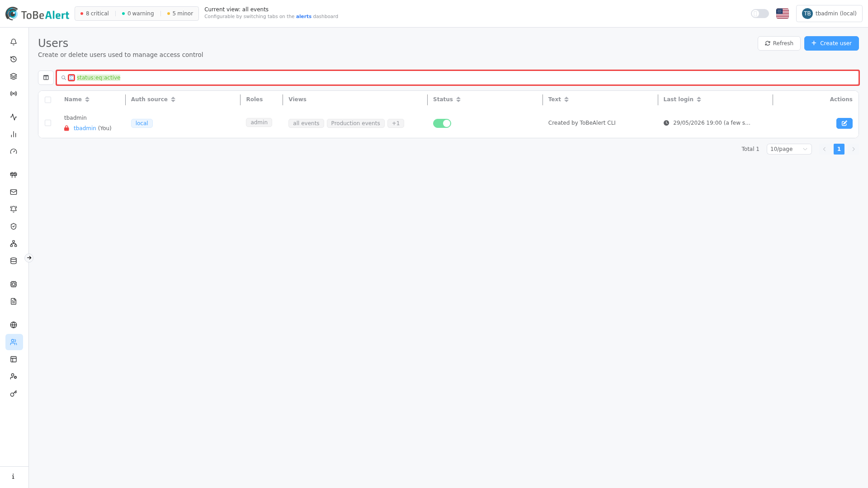
Task: Open the tbadmin (local) account menu
Action: 829,14
